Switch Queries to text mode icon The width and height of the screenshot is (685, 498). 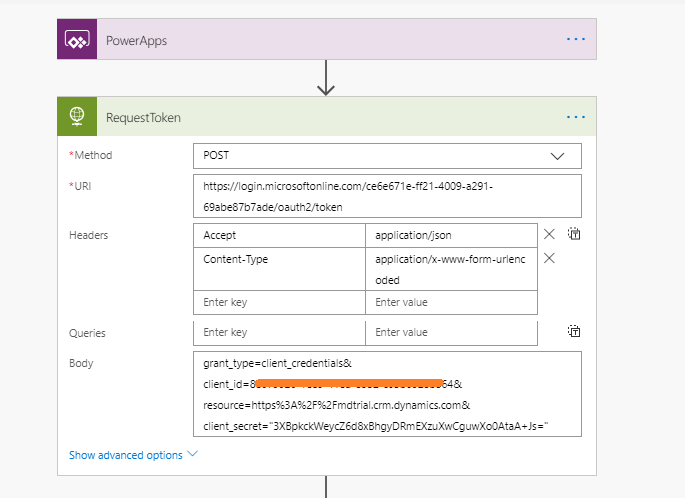point(574,331)
